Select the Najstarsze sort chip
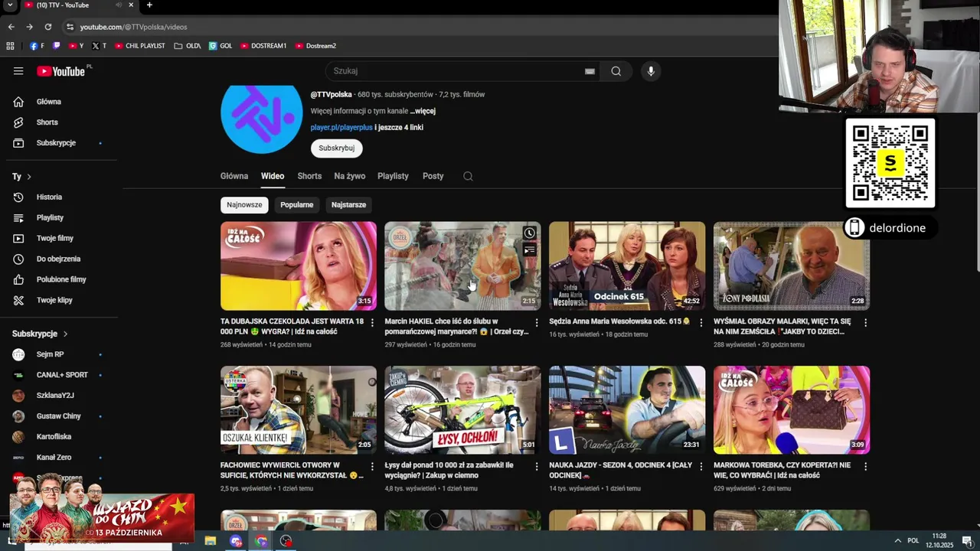The image size is (980, 551). [348, 205]
